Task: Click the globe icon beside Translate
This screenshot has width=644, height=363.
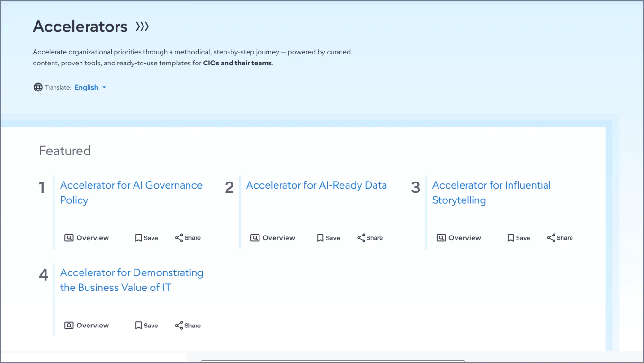Action: tap(38, 87)
